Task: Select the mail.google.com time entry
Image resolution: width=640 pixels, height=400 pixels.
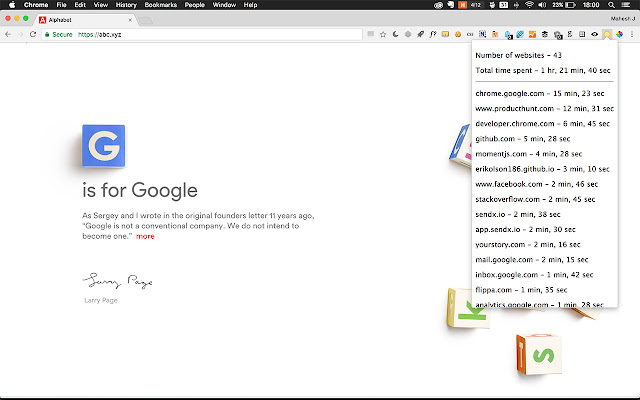Action: (x=531, y=260)
